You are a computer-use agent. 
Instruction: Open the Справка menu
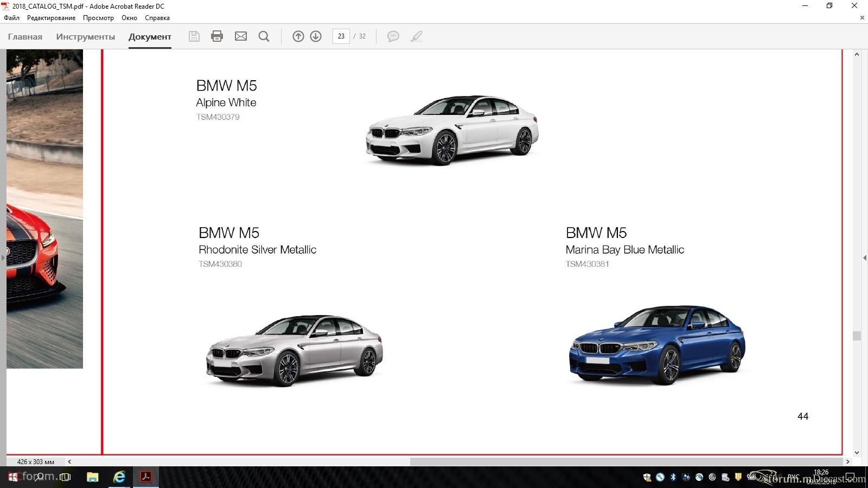[x=157, y=18]
